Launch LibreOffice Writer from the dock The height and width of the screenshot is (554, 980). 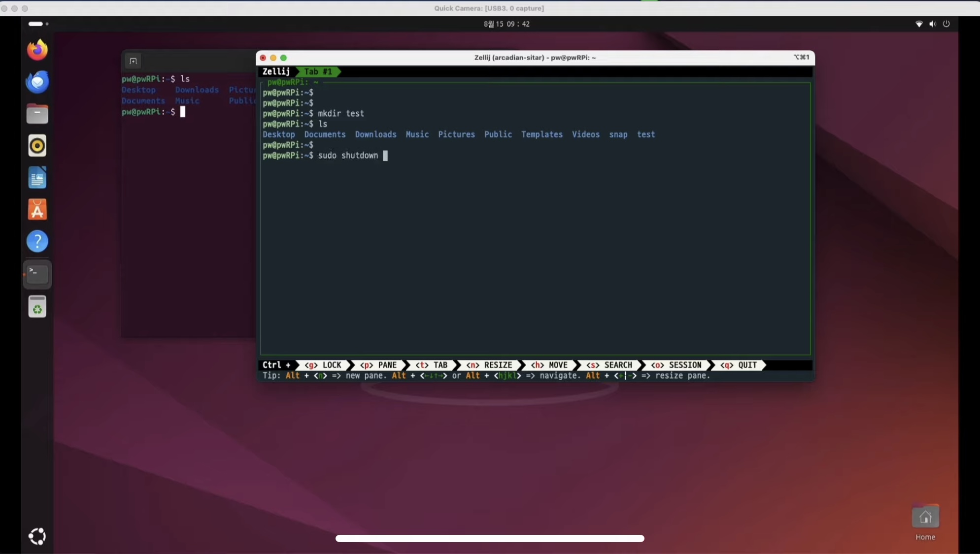click(x=37, y=178)
